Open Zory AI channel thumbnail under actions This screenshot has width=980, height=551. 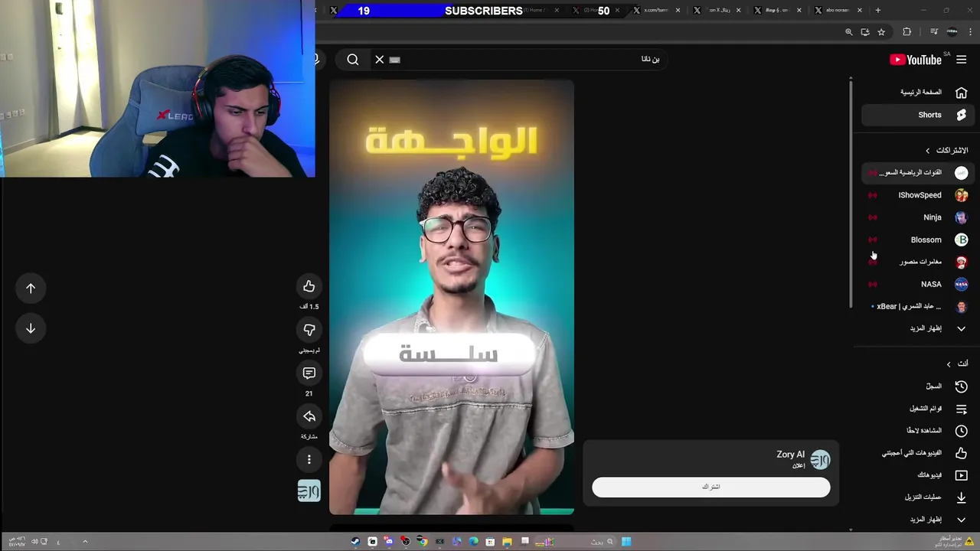[309, 491]
